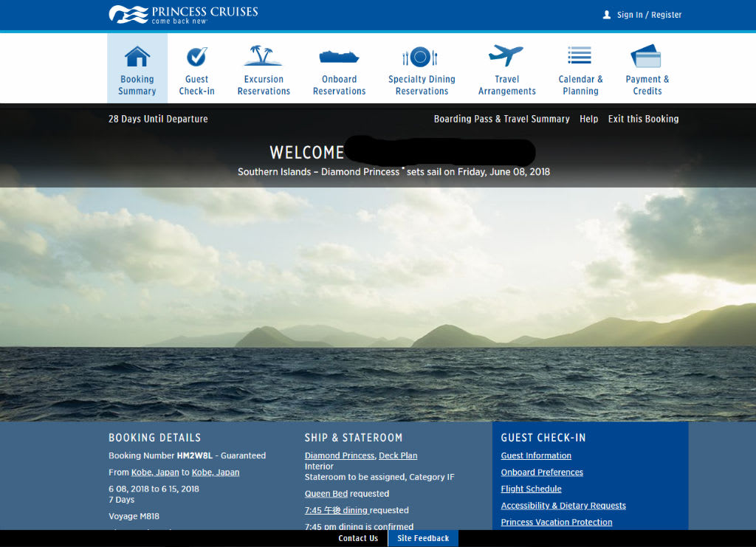The height and width of the screenshot is (547, 756).
Task: Open the Diamond Princess ship link
Action: pyautogui.click(x=340, y=455)
